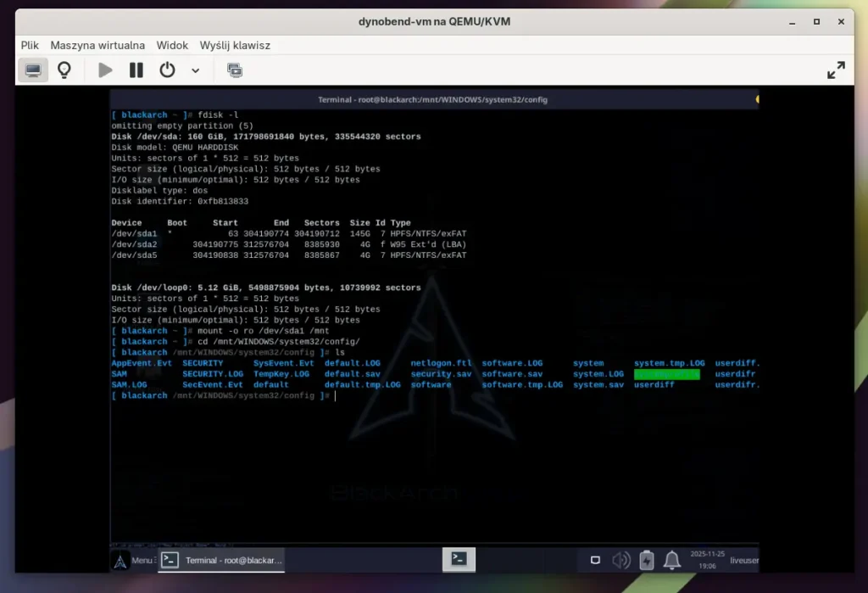The width and height of the screenshot is (868, 593).
Task: Open the Plik menu
Action: (x=31, y=45)
